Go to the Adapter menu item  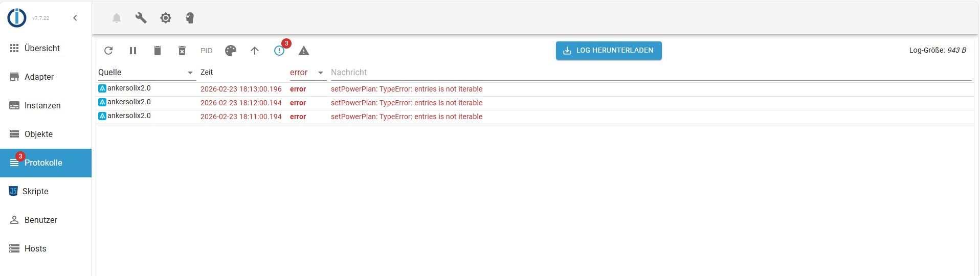point(39,77)
